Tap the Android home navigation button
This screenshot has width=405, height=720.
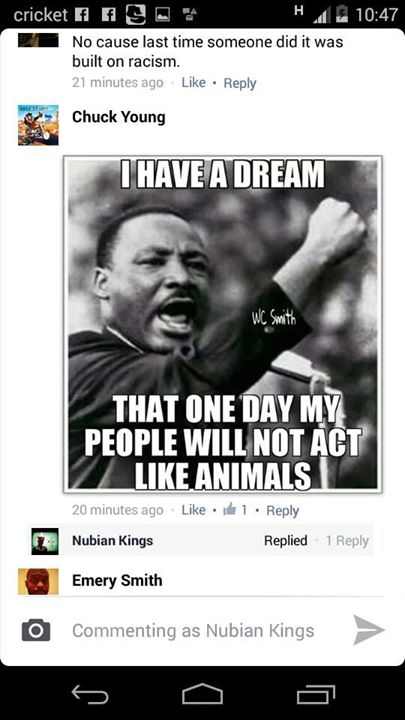coord(202,694)
